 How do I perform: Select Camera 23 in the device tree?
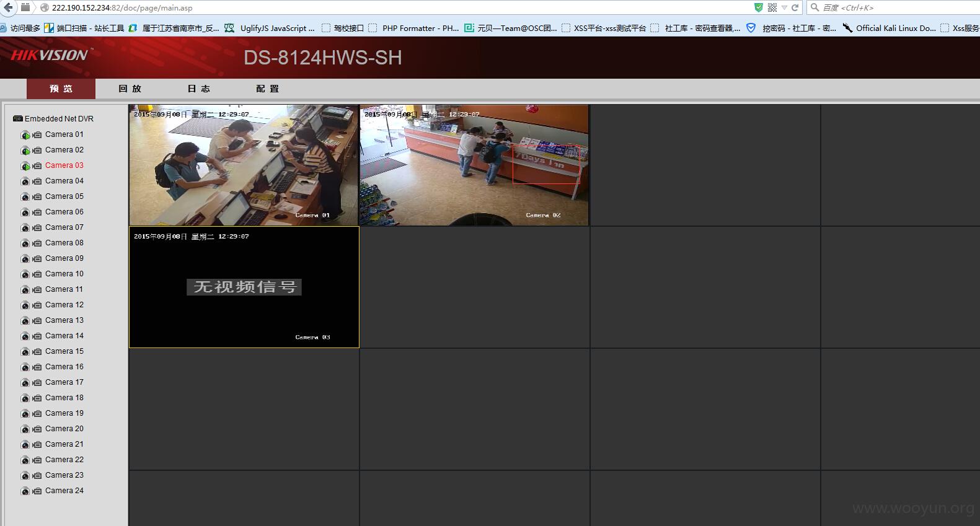point(64,475)
